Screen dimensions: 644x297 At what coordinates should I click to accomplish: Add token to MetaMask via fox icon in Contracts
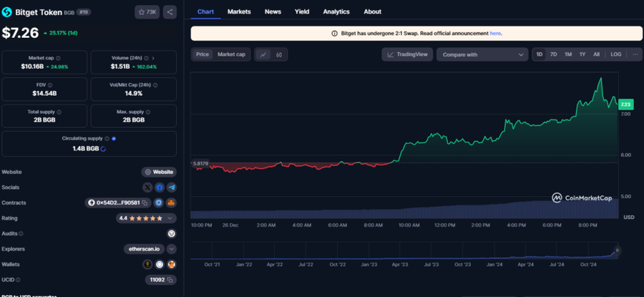tap(171, 203)
